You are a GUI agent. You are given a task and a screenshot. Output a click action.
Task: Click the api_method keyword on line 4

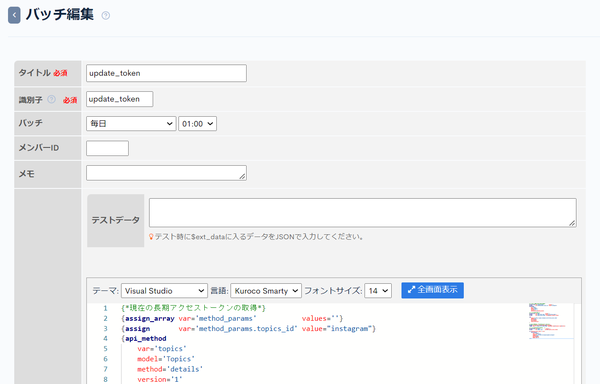(x=145, y=338)
